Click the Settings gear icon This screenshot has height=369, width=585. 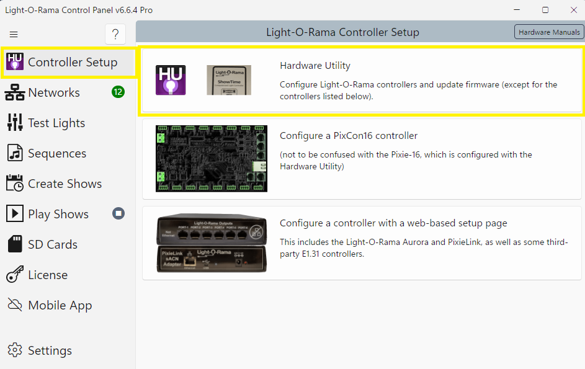click(x=15, y=350)
